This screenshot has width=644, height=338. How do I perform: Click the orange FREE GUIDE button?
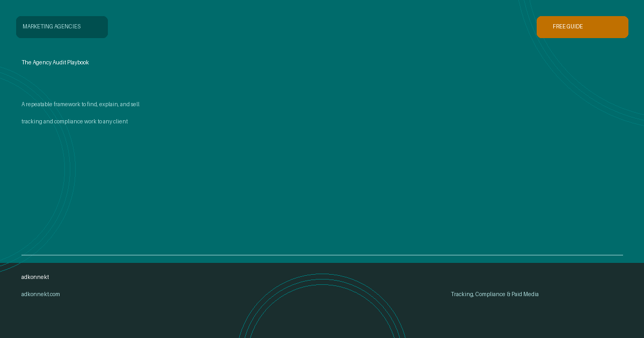(x=582, y=27)
